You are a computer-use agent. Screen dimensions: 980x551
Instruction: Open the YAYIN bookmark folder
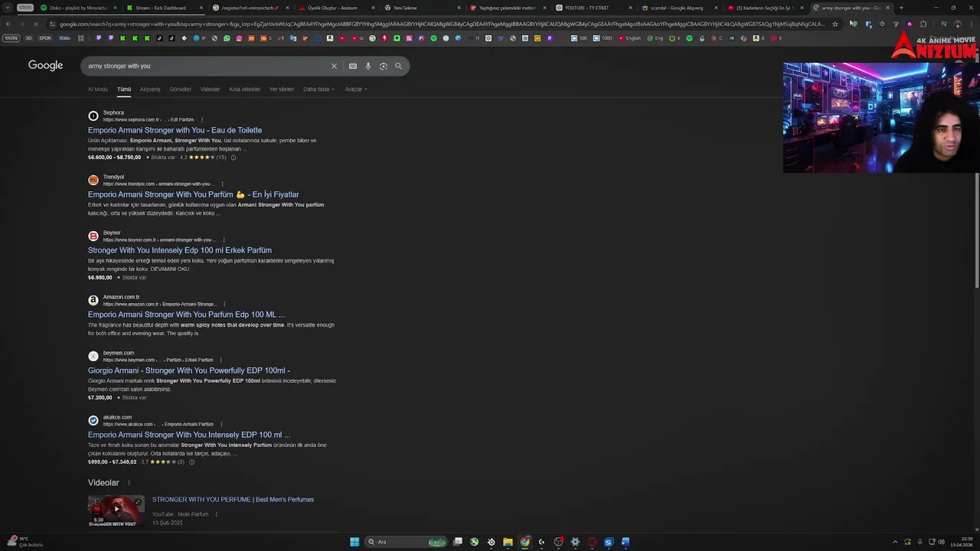tap(11, 38)
